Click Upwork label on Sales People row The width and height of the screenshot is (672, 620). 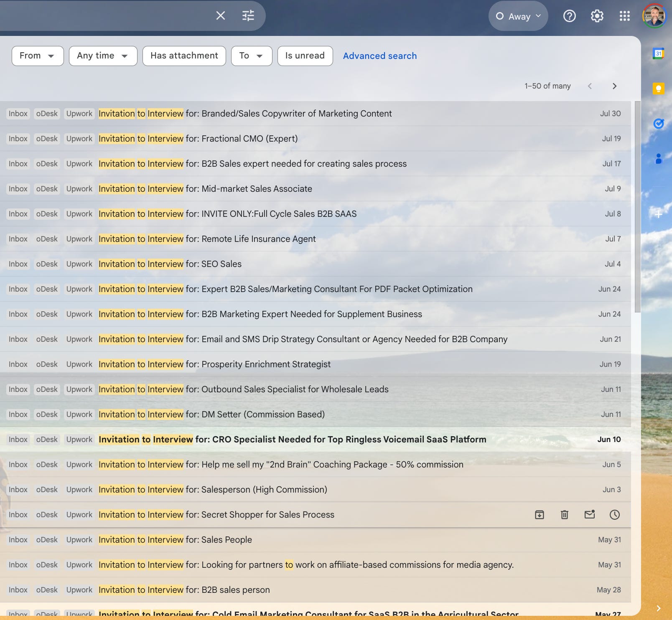[x=79, y=540]
